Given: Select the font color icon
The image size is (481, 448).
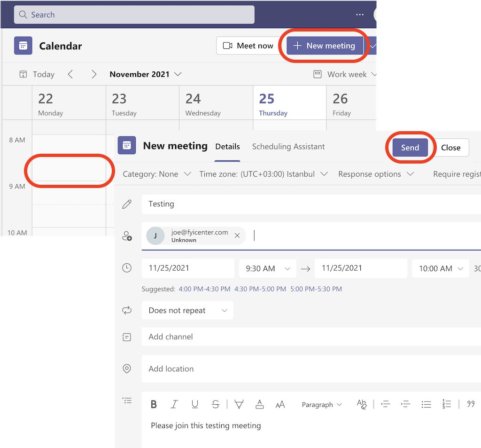Looking at the screenshot, I should (x=260, y=404).
